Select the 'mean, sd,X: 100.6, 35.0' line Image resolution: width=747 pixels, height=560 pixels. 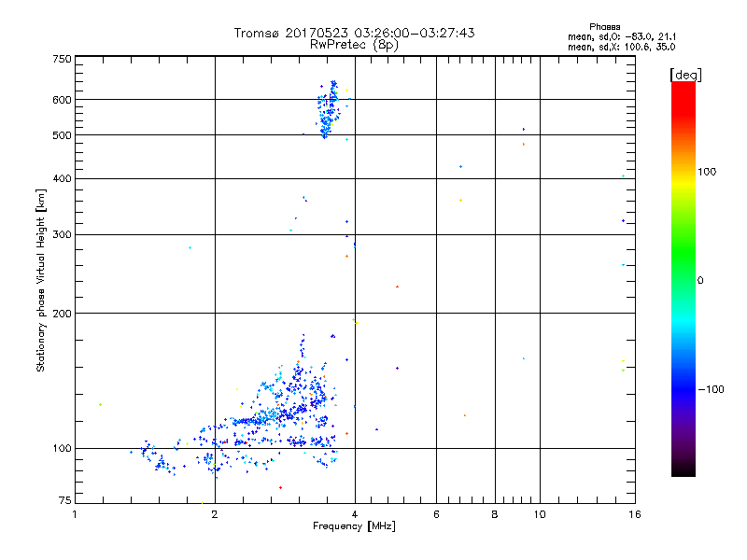coord(621,47)
